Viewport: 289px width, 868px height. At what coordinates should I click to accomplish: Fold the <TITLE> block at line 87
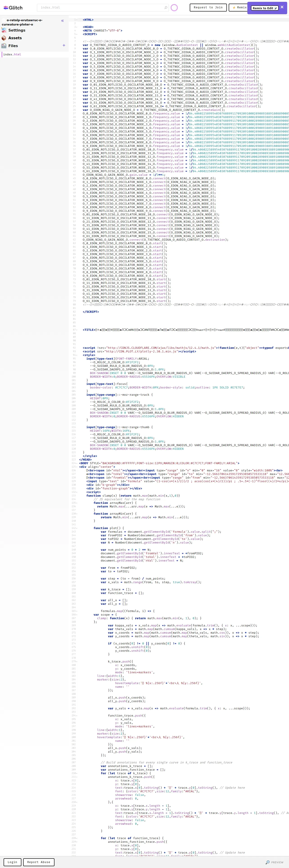pyautogui.click(x=77, y=330)
